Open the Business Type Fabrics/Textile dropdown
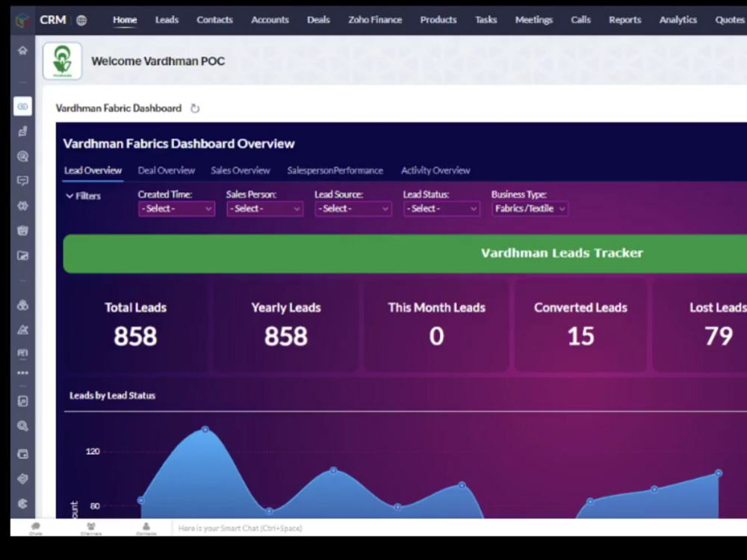Viewport: 747px width, 560px height. (530, 208)
